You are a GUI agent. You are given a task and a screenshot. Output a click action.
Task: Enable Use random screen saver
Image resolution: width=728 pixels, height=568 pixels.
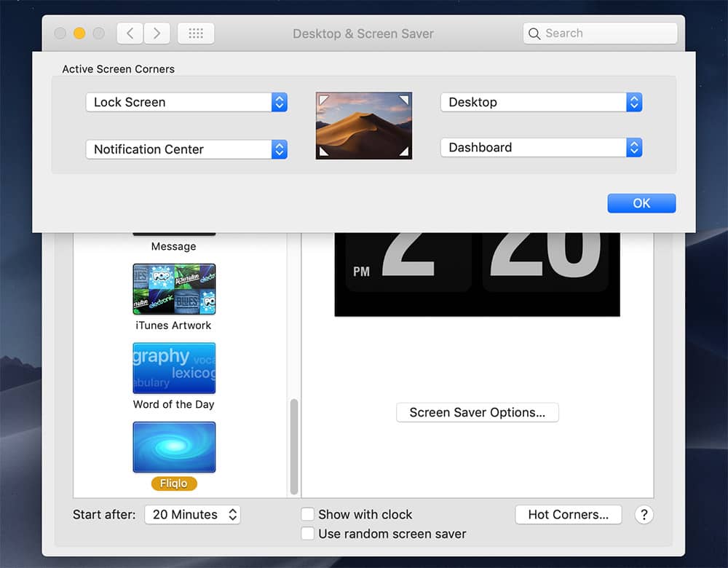tap(307, 533)
